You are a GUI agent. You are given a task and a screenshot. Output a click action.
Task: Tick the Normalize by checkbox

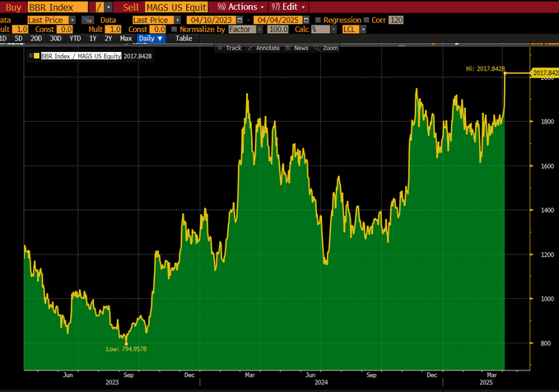[x=175, y=29]
